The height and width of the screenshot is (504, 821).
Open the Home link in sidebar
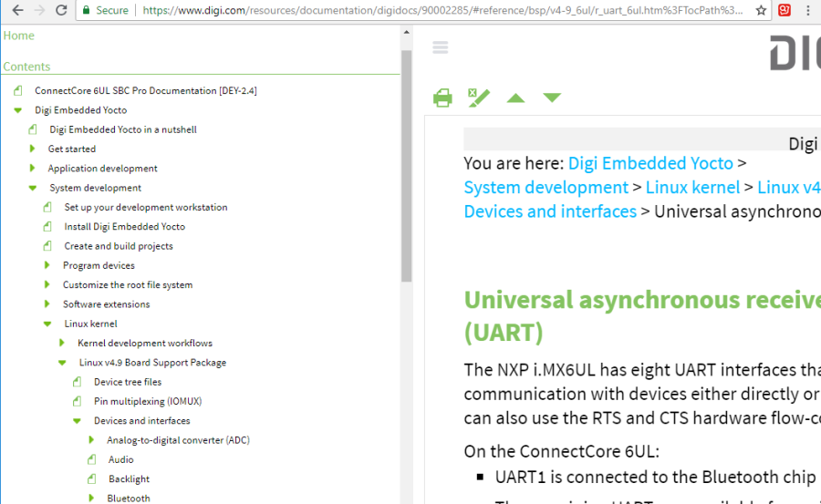tap(19, 36)
